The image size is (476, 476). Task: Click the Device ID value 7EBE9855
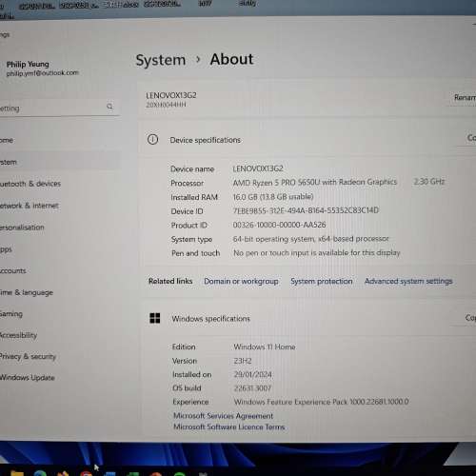click(x=306, y=210)
